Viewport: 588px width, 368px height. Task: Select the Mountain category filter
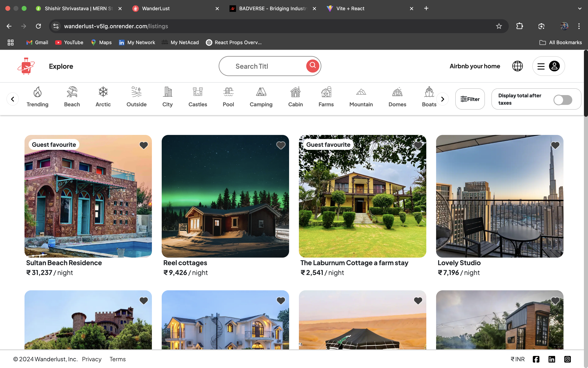[361, 97]
